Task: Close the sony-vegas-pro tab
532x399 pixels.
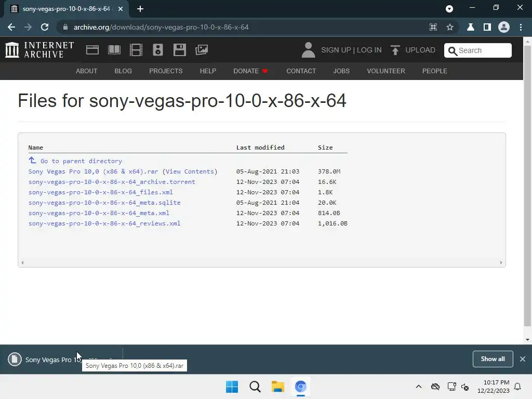Action: 121,9
